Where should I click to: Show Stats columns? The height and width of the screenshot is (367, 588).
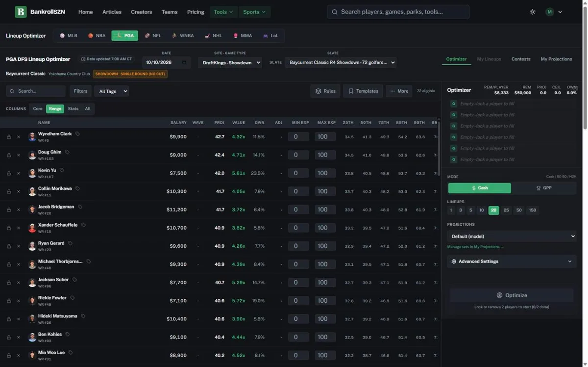[73, 108]
